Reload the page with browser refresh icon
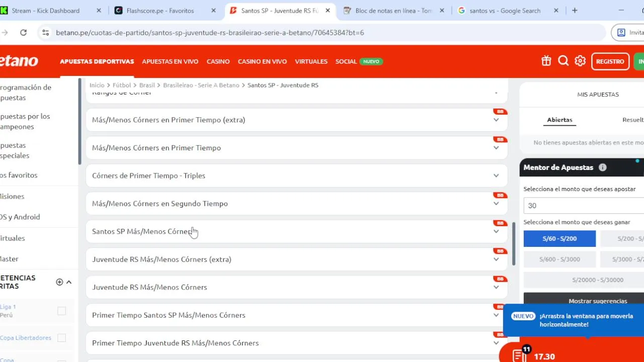Viewport: 644px width, 362px height. (x=23, y=33)
